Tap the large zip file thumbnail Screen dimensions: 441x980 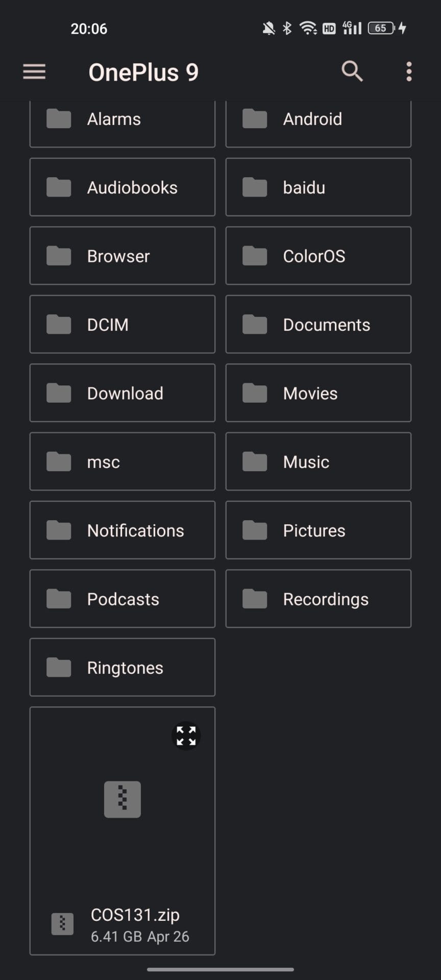[x=122, y=799]
